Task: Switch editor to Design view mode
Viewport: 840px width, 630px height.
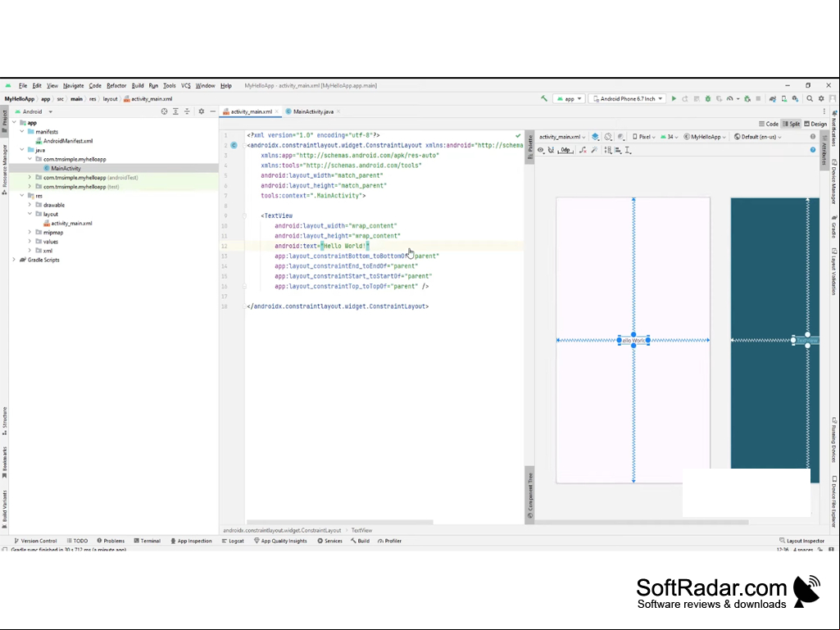Action: tap(815, 124)
